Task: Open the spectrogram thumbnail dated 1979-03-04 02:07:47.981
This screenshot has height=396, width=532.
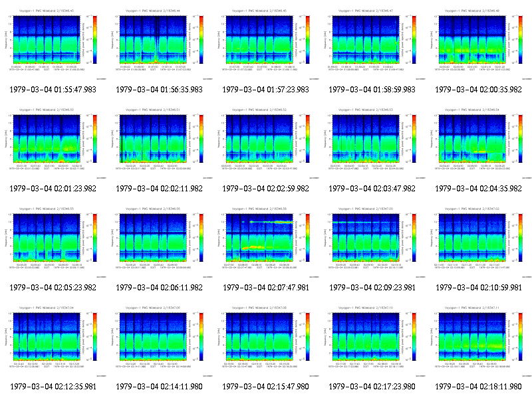Action: tap(266, 242)
